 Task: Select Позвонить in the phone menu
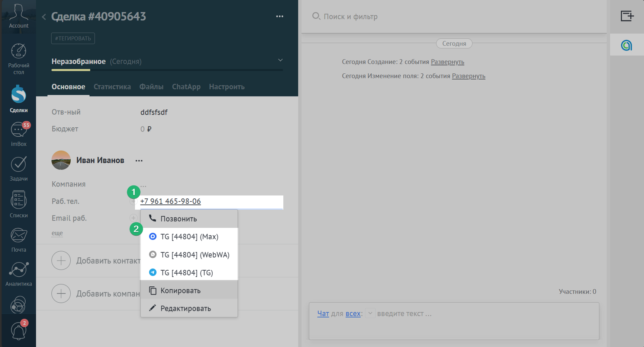(178, 219)
